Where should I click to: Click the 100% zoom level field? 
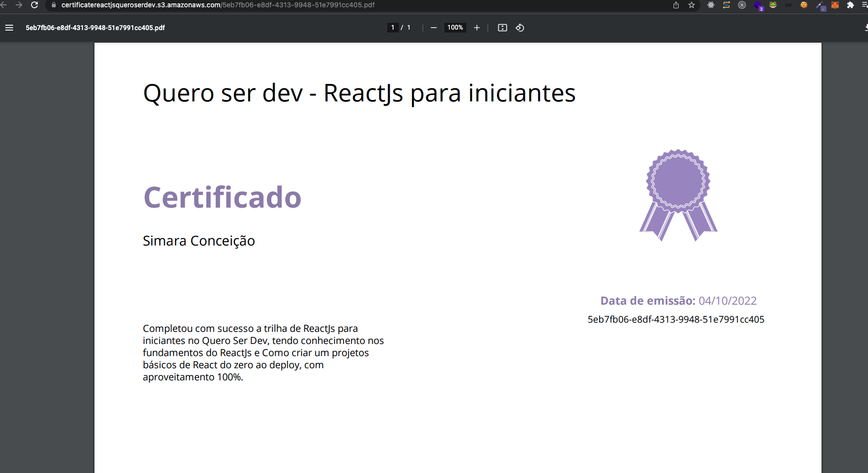tap(455, 28)
